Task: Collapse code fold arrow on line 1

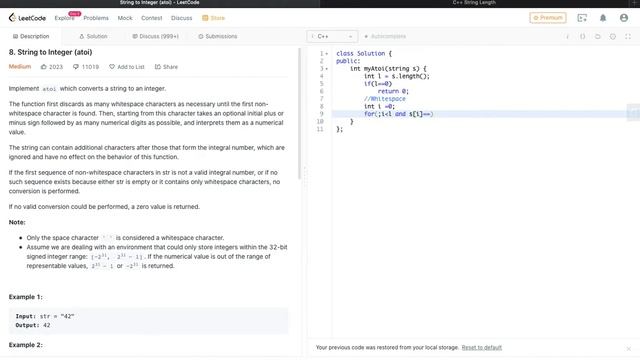Action: [327, 53]
